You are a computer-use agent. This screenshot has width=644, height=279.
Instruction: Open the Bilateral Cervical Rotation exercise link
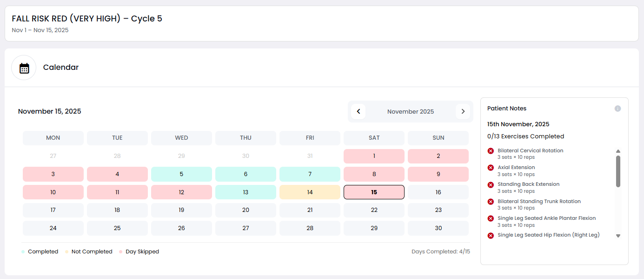[x=530, y=150]
